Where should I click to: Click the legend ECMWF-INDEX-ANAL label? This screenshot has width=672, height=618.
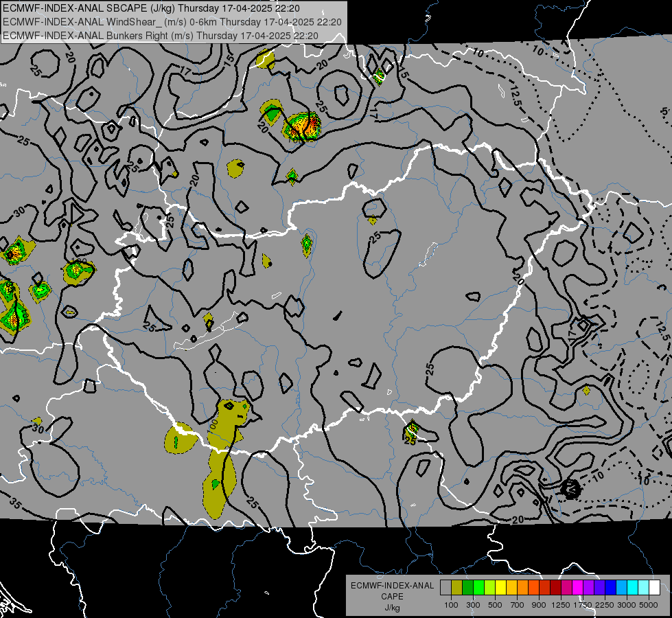click(x=392, y=586)
